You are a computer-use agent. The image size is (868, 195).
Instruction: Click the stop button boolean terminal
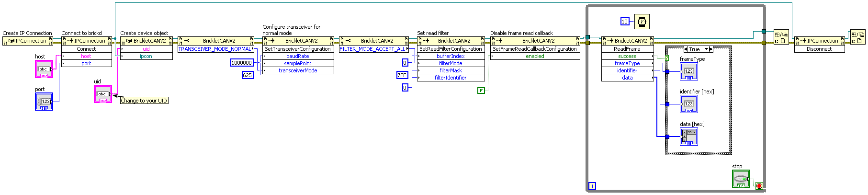pyautogui.click(x=741, y=179)
